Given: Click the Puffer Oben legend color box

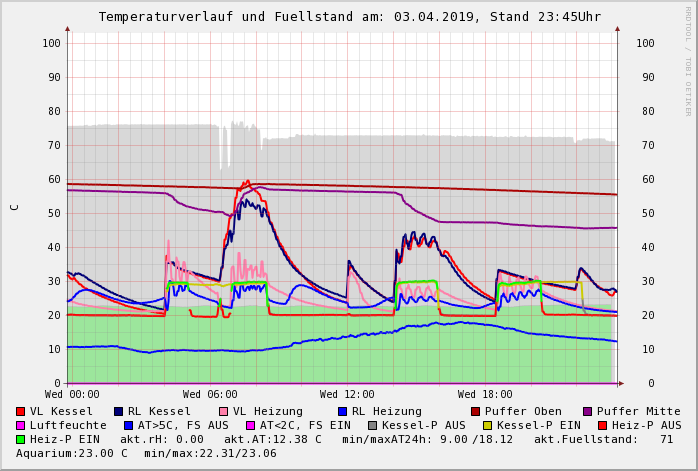Looking at the screenshot, I should [x=476, y=411].
